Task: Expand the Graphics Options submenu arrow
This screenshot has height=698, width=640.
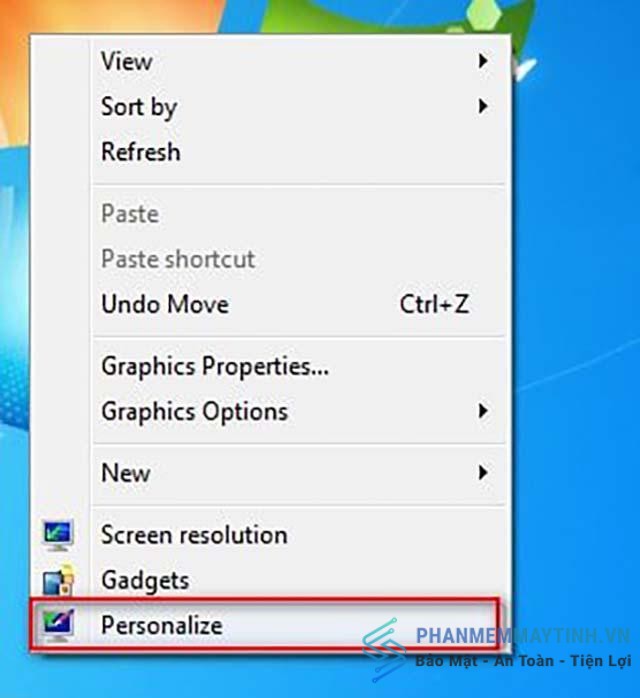Action: [x=482, y=410]
